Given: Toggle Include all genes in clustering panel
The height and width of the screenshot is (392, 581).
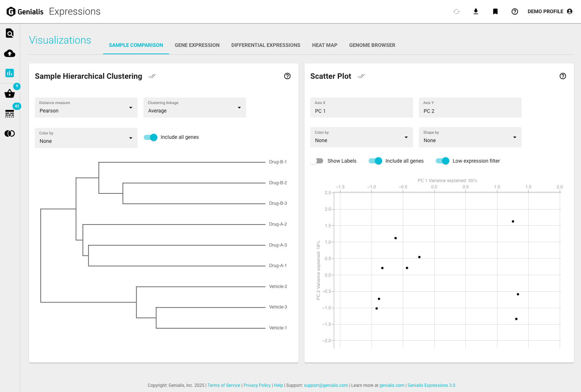Looking at the screenshot, I should point(150,137).
